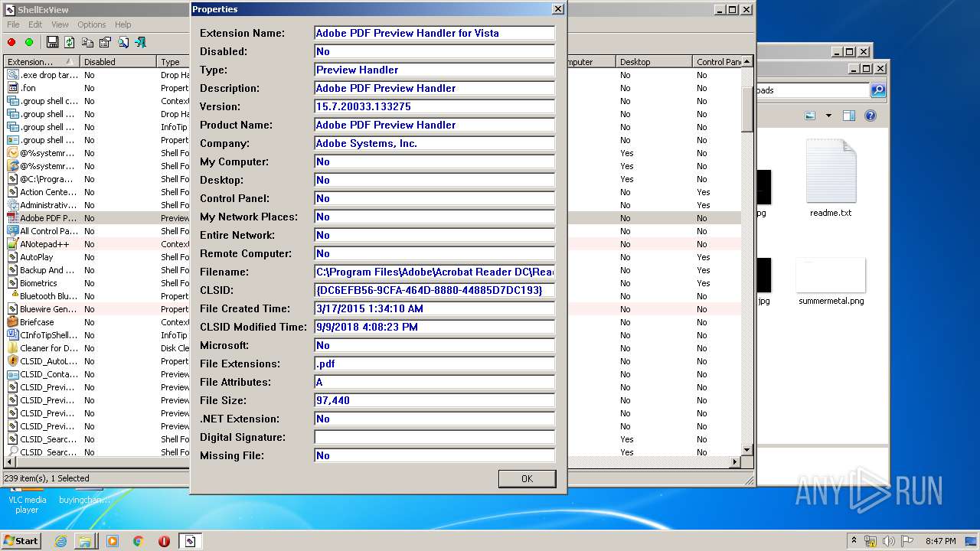Open the view options dropdown arrow in Explorer
Image resolution: width=980 pixels, height=551 pixels.
coord(828,116)
